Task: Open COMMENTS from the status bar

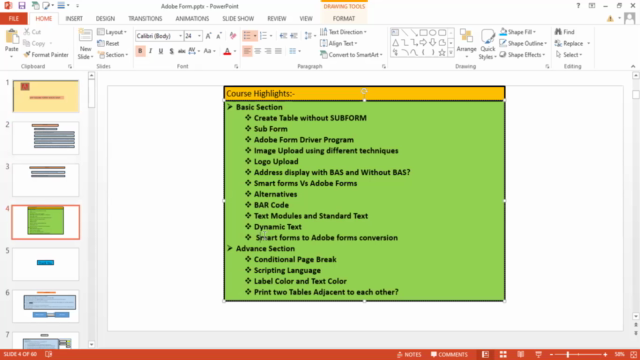Action: tap(449, 354)
